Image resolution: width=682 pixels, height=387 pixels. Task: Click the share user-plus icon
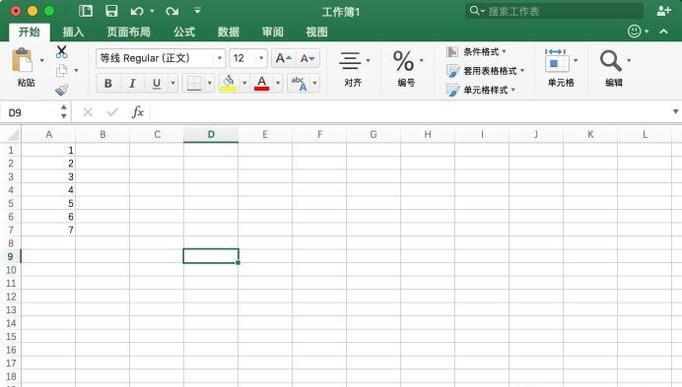(x=663, y=11)
